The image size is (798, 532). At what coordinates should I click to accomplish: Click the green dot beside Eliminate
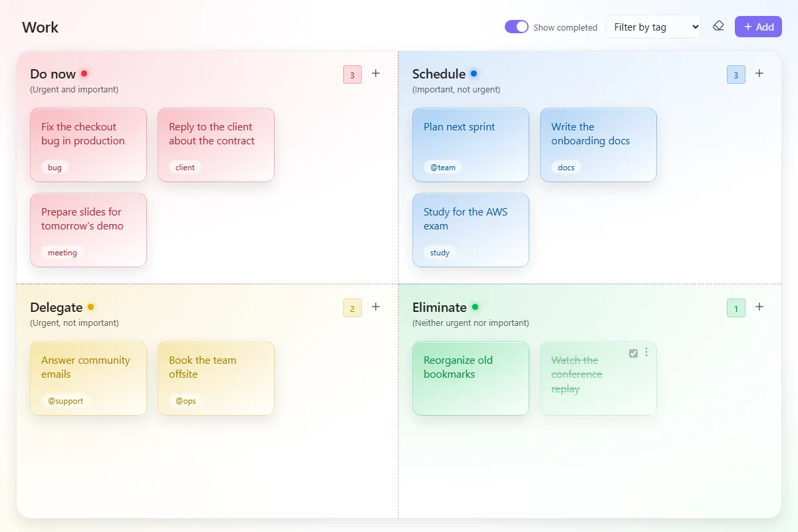click(x=475, y=307)
